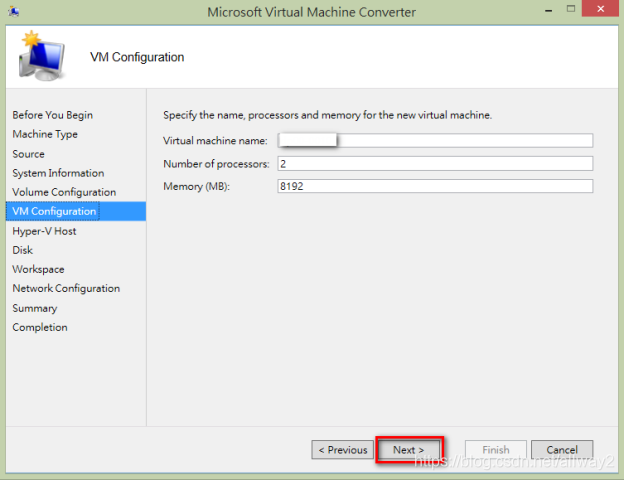
Task: Go to the Disk step
Action: click(22, 250)
